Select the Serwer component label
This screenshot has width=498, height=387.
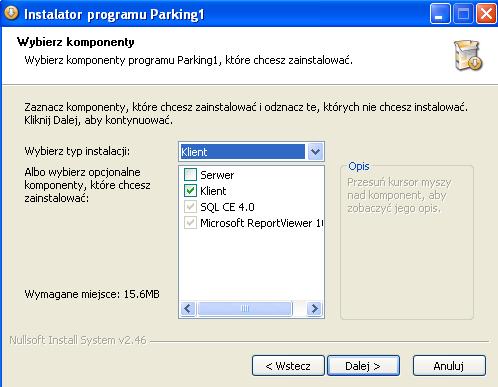click(217, 175)
